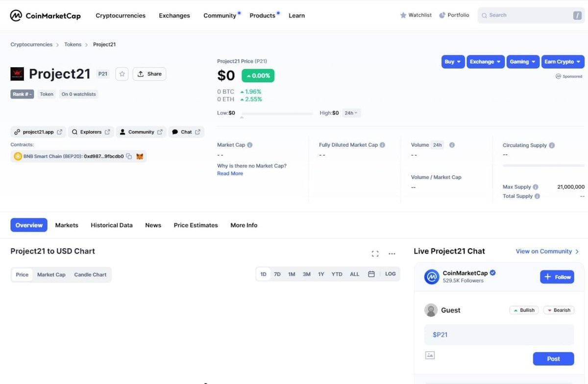The height and width of the screenshot is (384, 588).
Task: Switch to the Candle Chart view
Action: point(90,275)
